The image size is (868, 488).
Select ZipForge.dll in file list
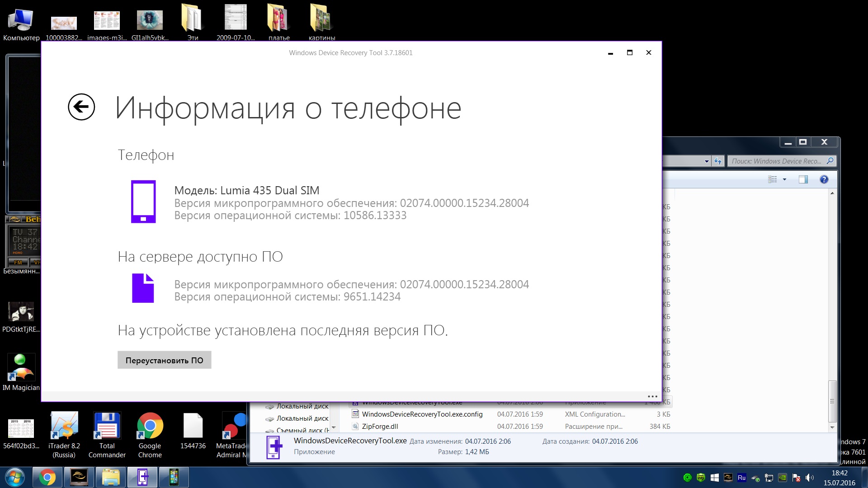pos(380,427)
